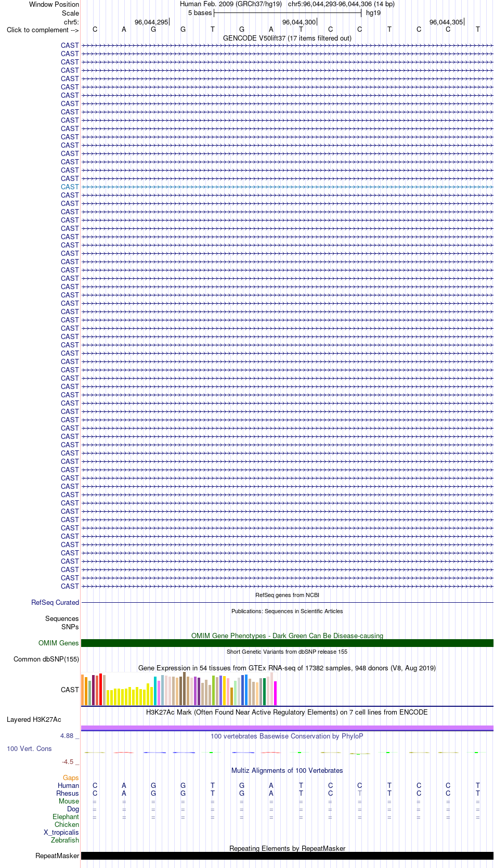Open 'Repeating Elements by RepeatMasker' track title
The image size is (494, 868).
[287, 848]
